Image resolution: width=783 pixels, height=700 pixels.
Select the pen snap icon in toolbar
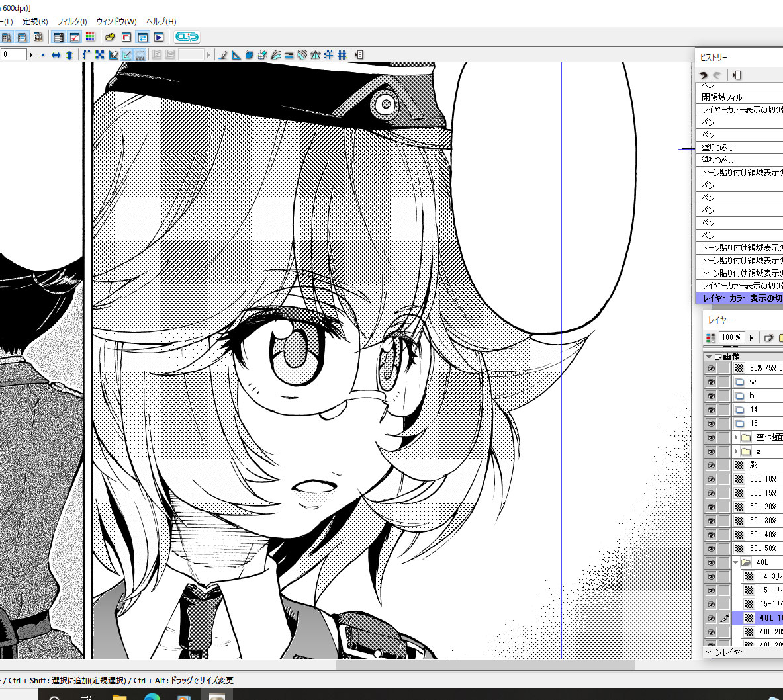(x=222, y=55)
